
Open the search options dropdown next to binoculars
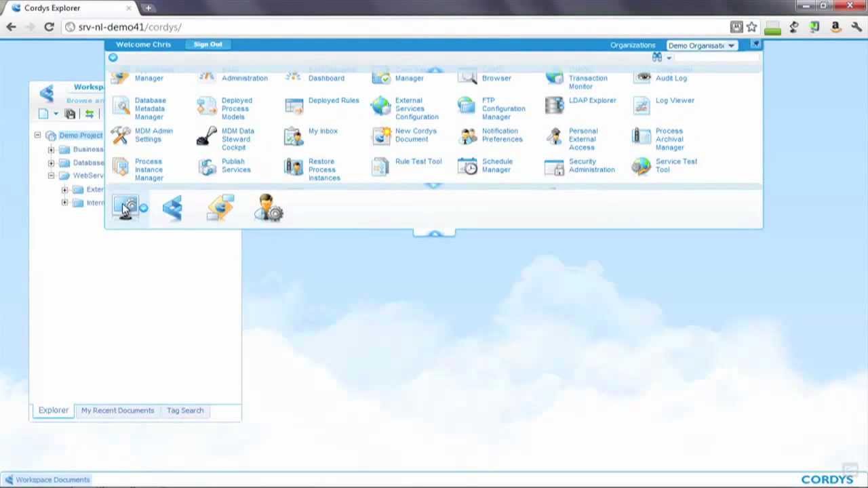pos(669,58)
